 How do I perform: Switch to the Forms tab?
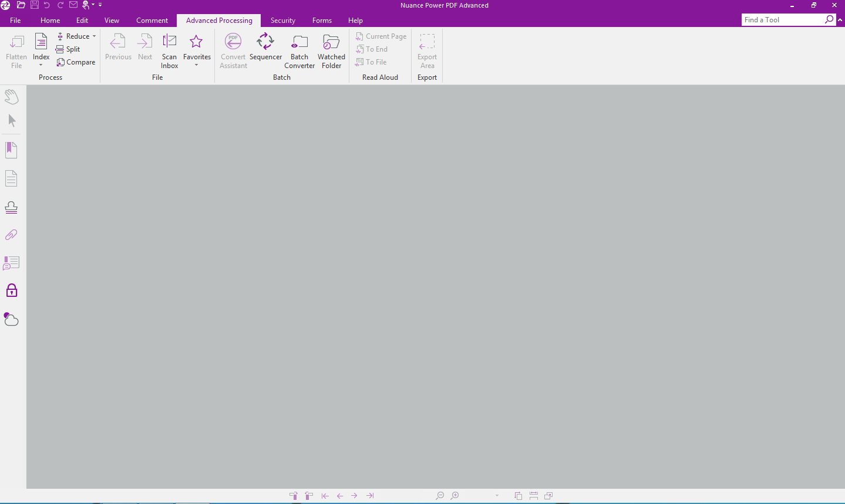click(322, 21)
